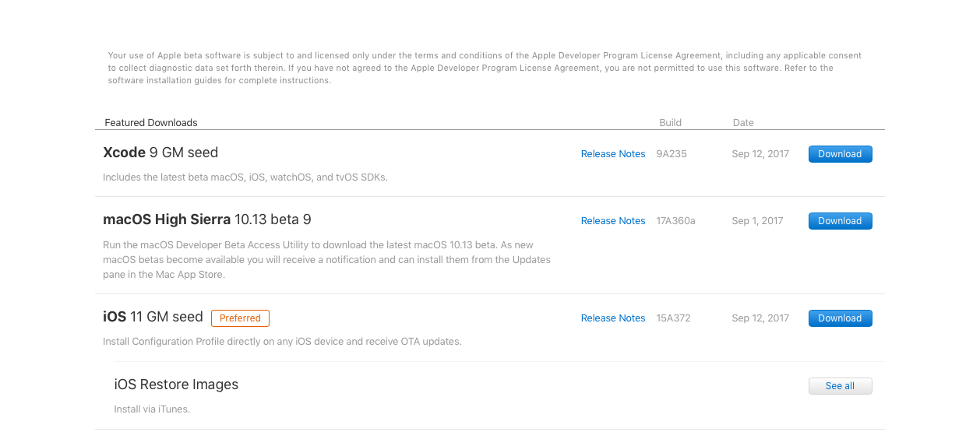Click the Install via iTunes description
This screenshot has width=980, height=439.
point(152,409)
